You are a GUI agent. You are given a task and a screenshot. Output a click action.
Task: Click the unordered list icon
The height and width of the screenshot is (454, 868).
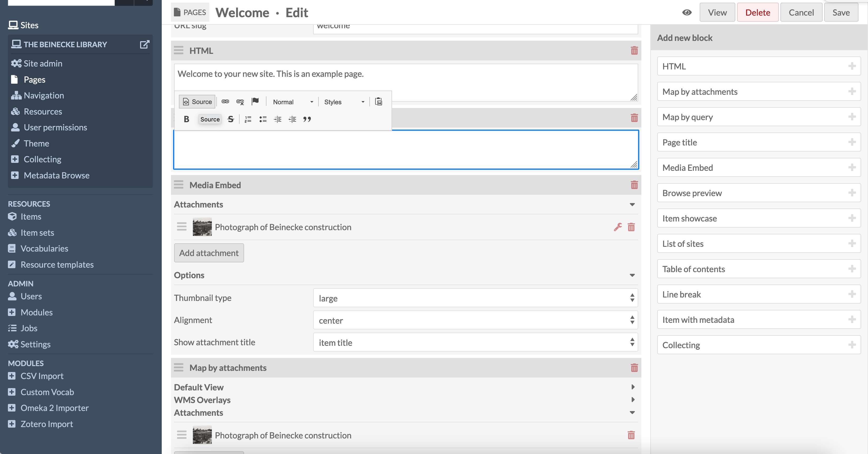pos(263,119)
